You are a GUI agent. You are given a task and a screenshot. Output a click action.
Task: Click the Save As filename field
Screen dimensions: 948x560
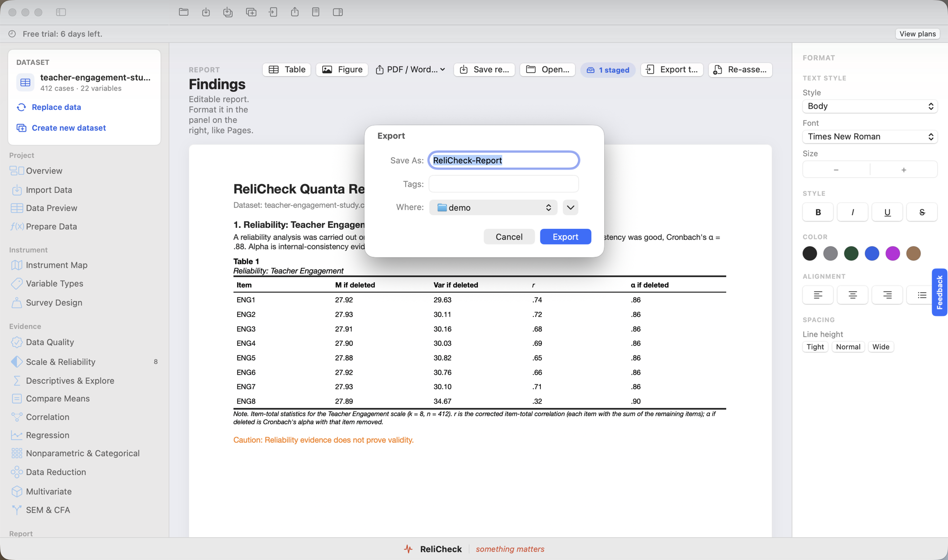click(503, 160)
